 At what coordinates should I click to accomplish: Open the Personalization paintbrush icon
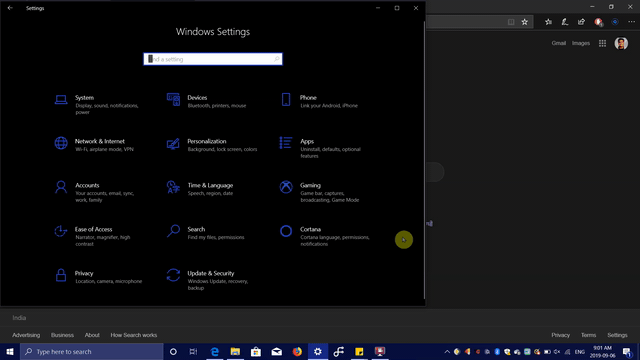(x=173, y=143)
